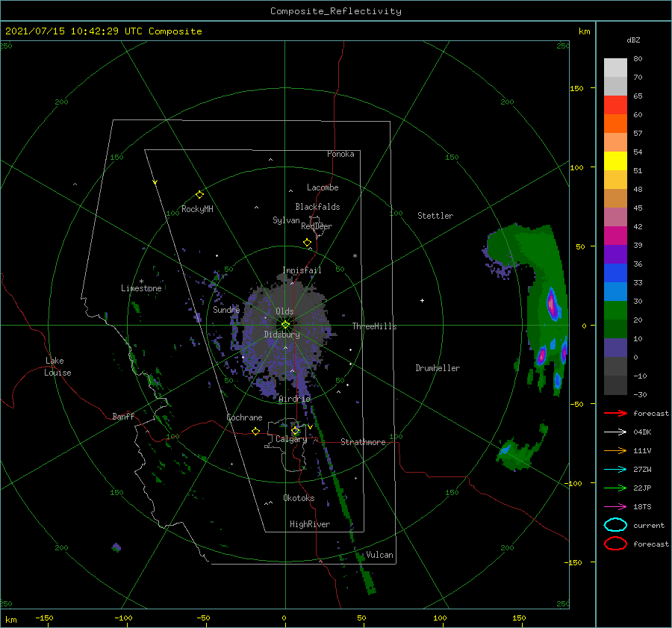Select the 70-80 dBZ light gray swatch
Screen dimensions: 672x628
pyautogui.click(x=615, y=68)
